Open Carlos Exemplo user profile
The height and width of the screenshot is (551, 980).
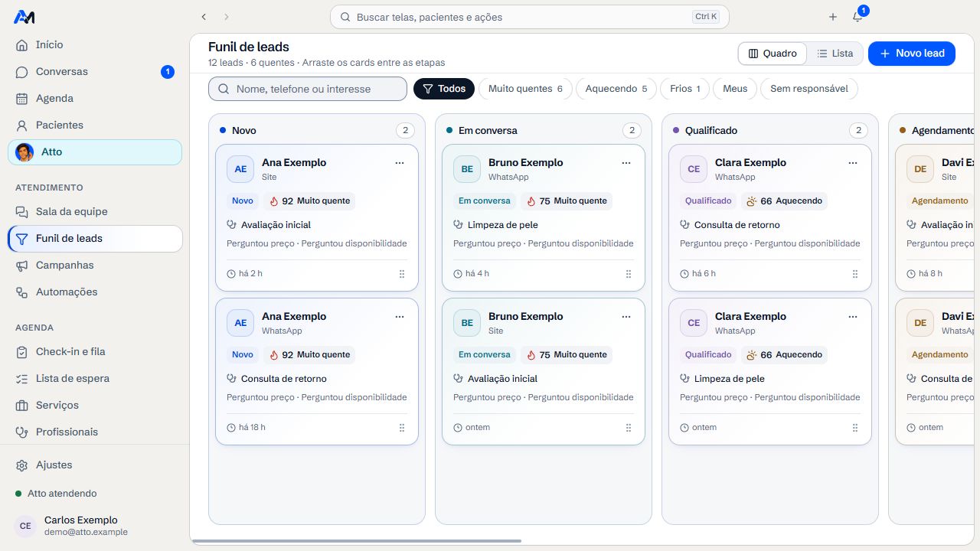point(95,526)
